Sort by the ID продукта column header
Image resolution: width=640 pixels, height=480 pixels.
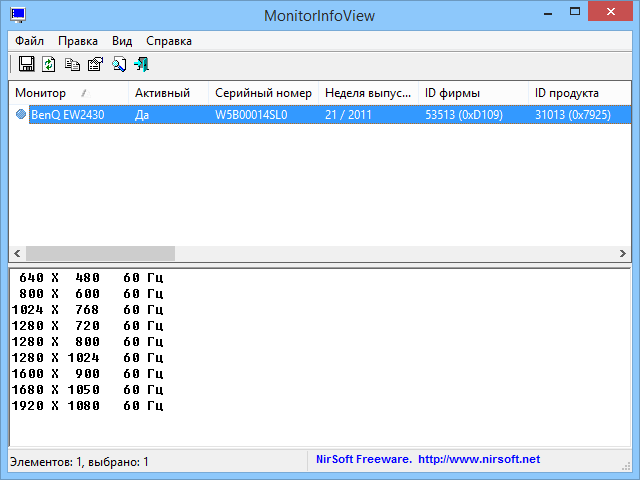[580, 93]
